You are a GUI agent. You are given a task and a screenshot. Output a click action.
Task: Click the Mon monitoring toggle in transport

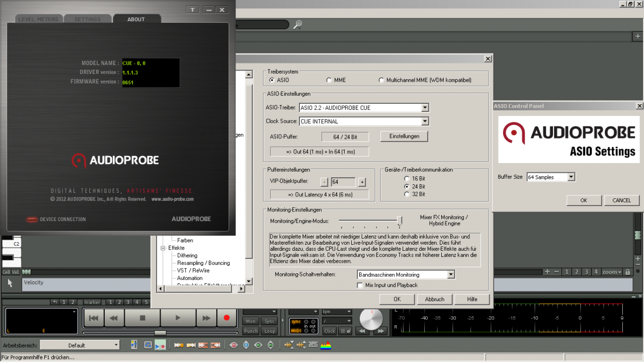coord(251,321)
